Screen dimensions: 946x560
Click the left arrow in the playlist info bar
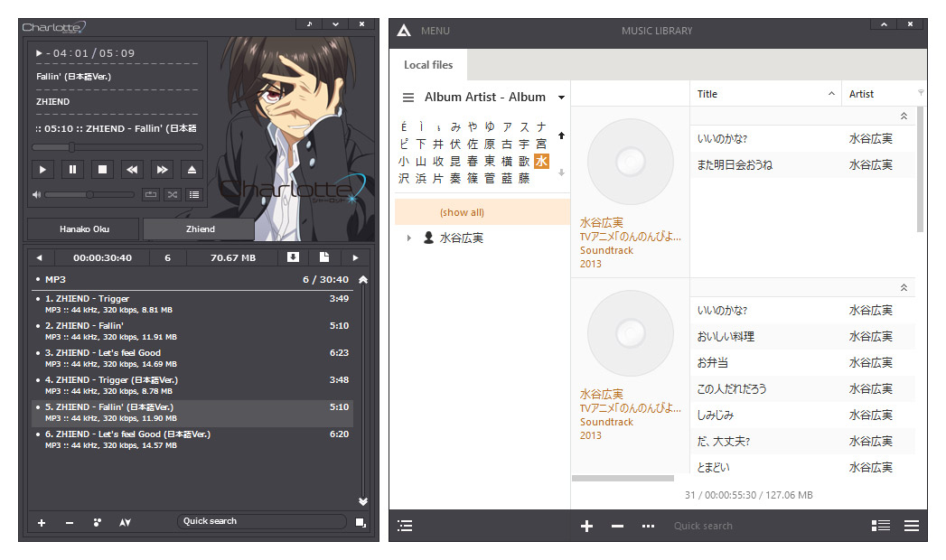tap(39, 258)
